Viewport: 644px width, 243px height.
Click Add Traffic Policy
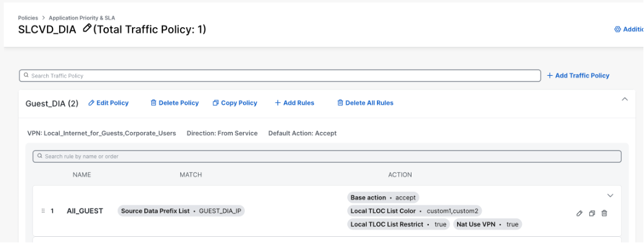[578, 75]
